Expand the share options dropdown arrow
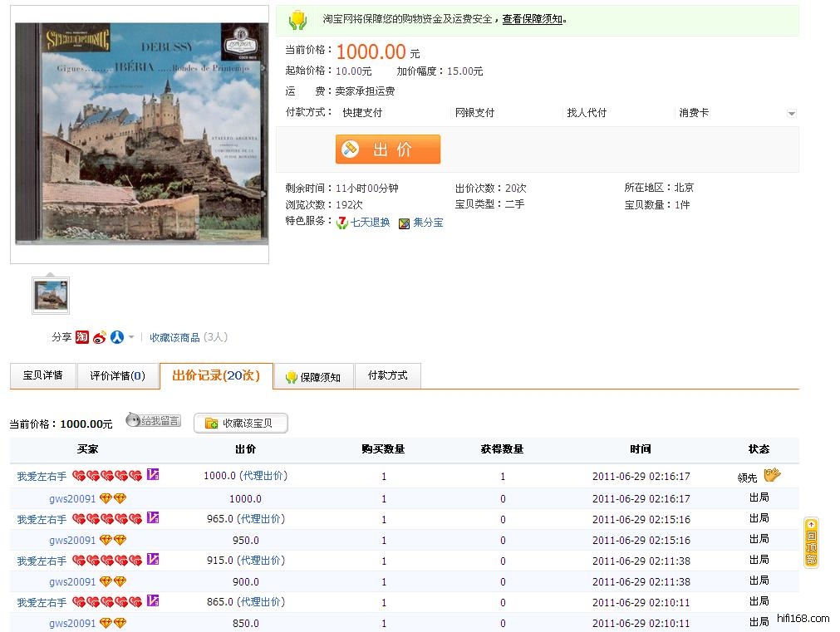The width and height of the screenshot is (840, 632). (131, 337)
